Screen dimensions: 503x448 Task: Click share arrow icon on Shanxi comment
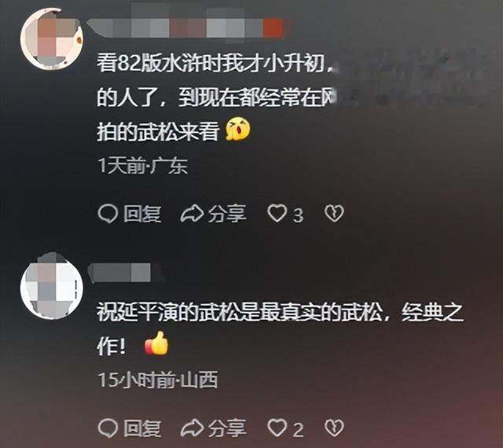(192, 428)
